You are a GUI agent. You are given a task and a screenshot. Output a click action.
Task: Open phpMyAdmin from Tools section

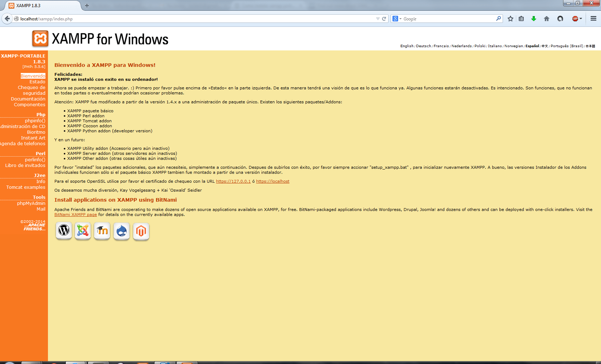point(31,203)
